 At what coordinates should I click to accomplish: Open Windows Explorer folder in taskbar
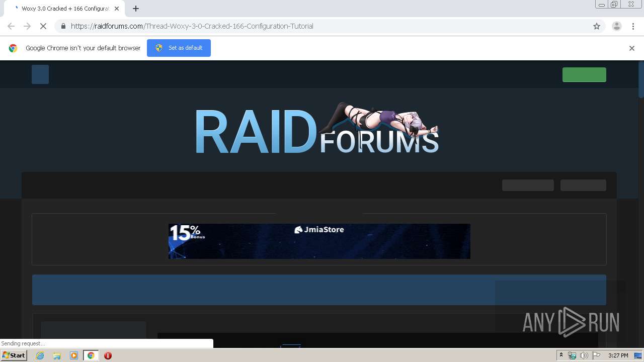tap(57, 355)
